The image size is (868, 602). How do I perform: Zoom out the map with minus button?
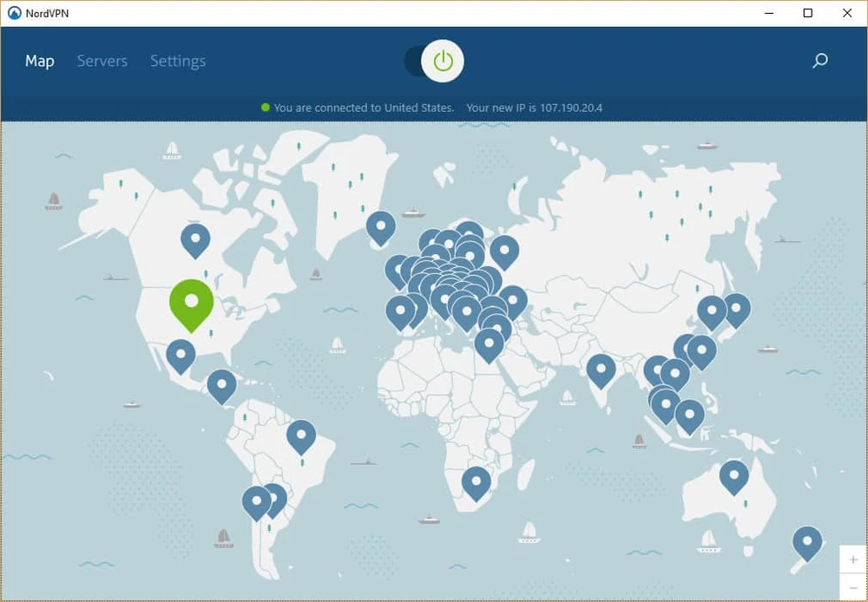tap(853, 587)
